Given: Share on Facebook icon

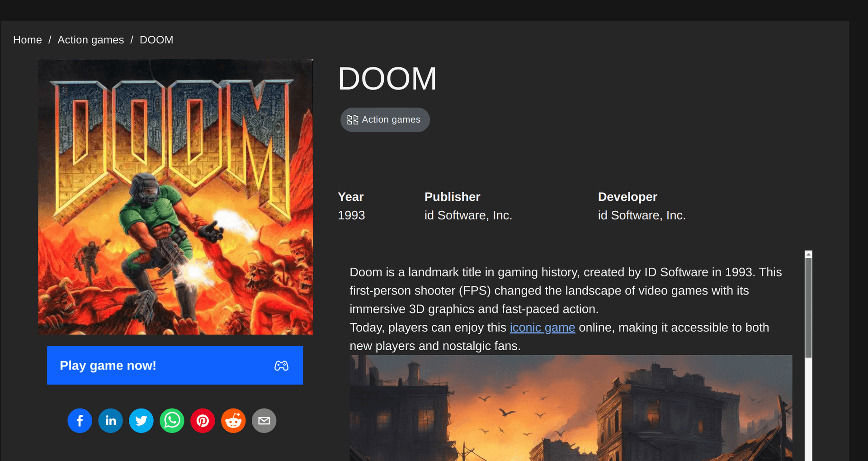Looking at the screenshot, I should pyautogui.click(x=80, y=421).
